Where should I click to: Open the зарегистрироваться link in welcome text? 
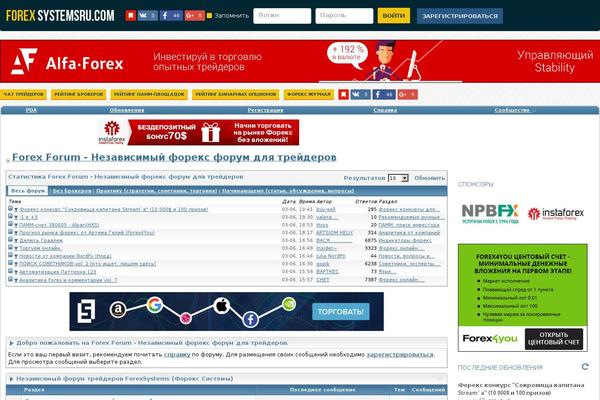click(x=400, y=354)
